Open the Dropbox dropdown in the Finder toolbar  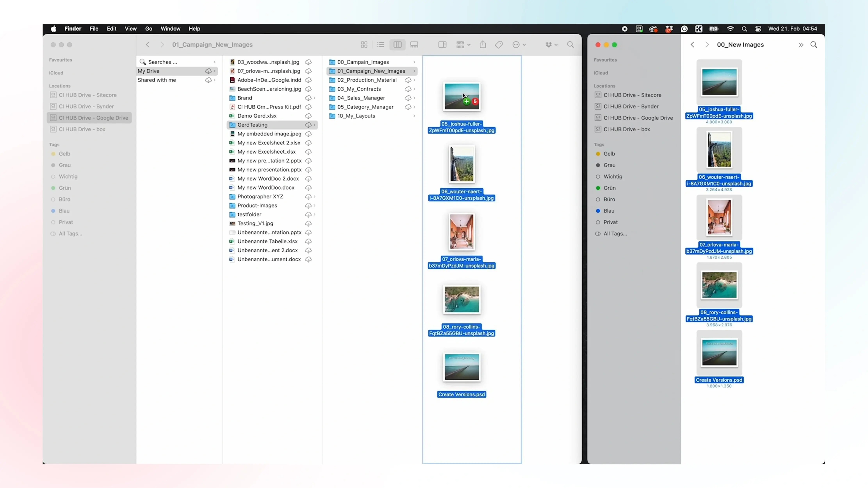click(x=551, y=45)
